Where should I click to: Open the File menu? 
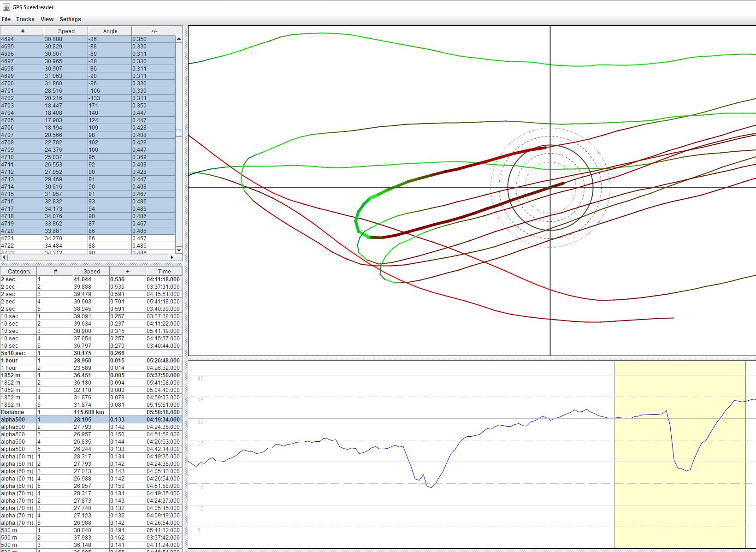6,19
